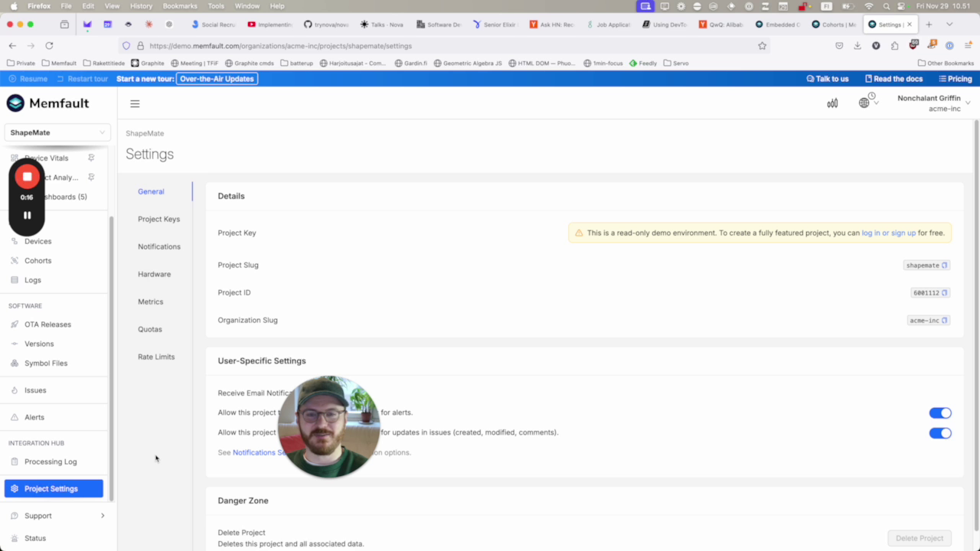Check the Status page from sidebar

pyautogui.click(x=34, y=538)
